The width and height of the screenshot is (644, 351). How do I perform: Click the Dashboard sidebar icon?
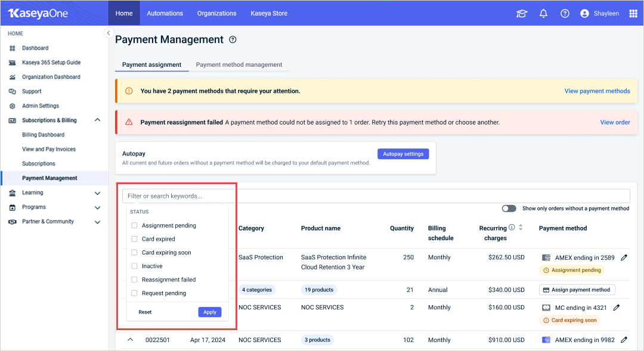13,48
